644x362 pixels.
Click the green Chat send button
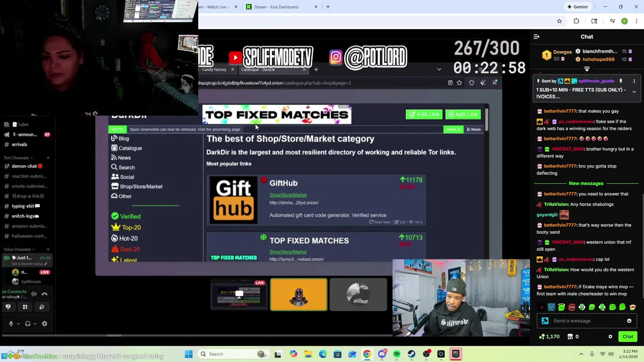click(x=627, y=337)
